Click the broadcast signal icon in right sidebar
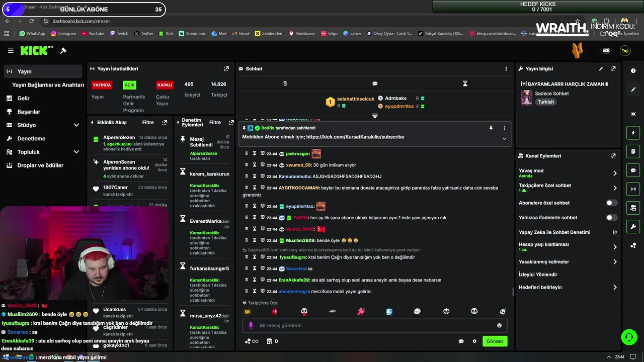Image resolution: width=644 pixels, height=362 pixels. pyautogui.click(x=633, y=189)
